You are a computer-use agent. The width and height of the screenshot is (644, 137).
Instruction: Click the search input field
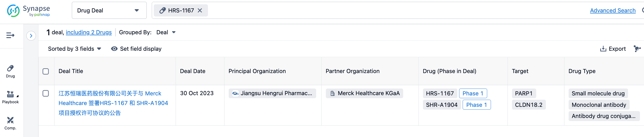click(x=379, y=10)
